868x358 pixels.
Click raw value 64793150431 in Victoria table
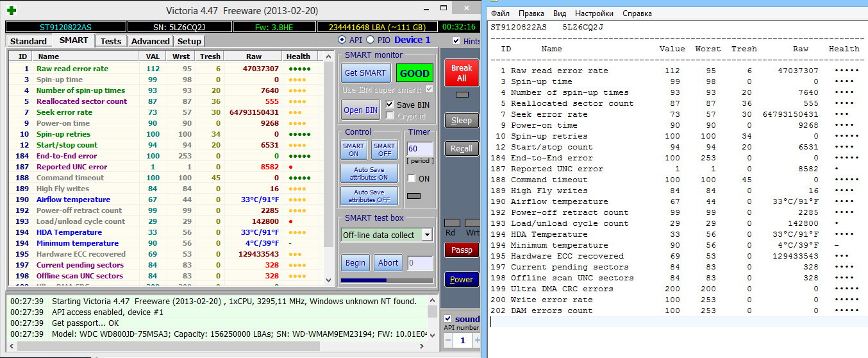point(254,112)
